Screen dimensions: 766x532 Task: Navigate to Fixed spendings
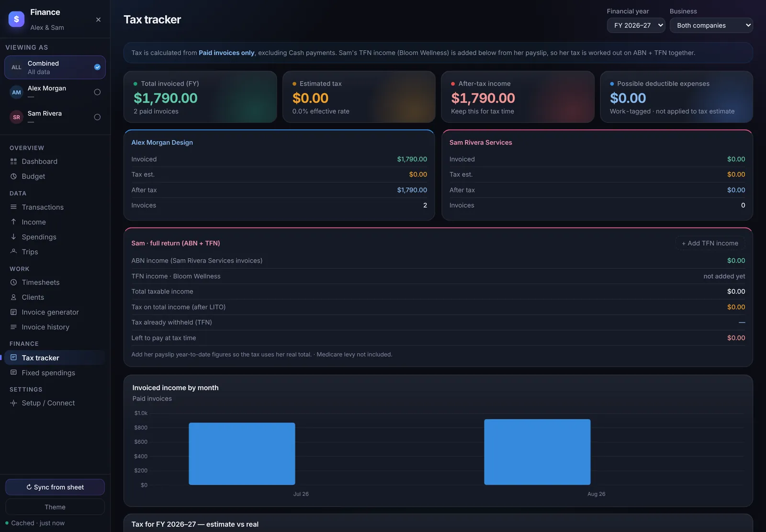coord(55,373)
